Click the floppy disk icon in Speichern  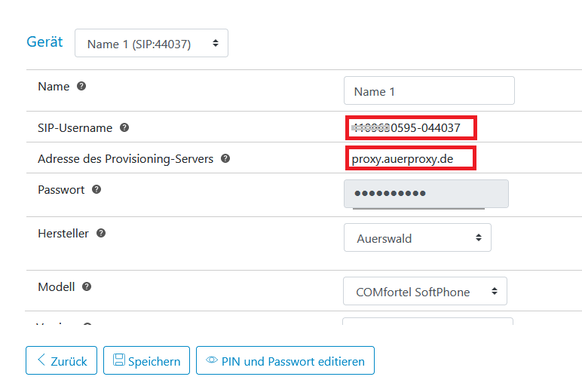pyautogui.click(x=119, y=360)
